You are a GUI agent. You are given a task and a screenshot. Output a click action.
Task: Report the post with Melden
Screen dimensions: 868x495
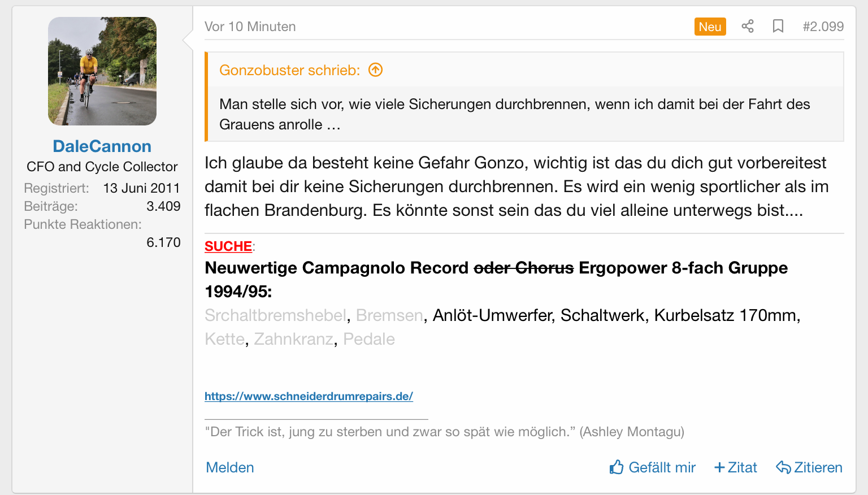tap(230, 467)
